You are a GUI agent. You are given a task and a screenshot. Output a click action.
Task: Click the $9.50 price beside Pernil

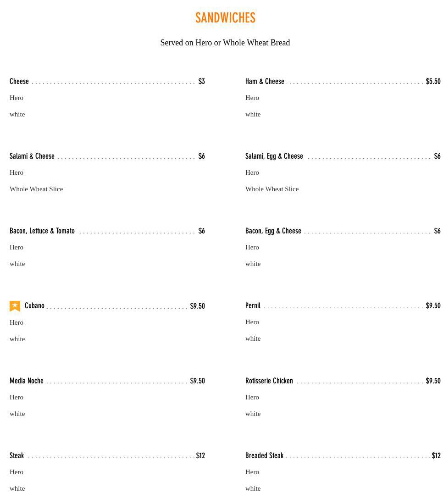[433, 306]
